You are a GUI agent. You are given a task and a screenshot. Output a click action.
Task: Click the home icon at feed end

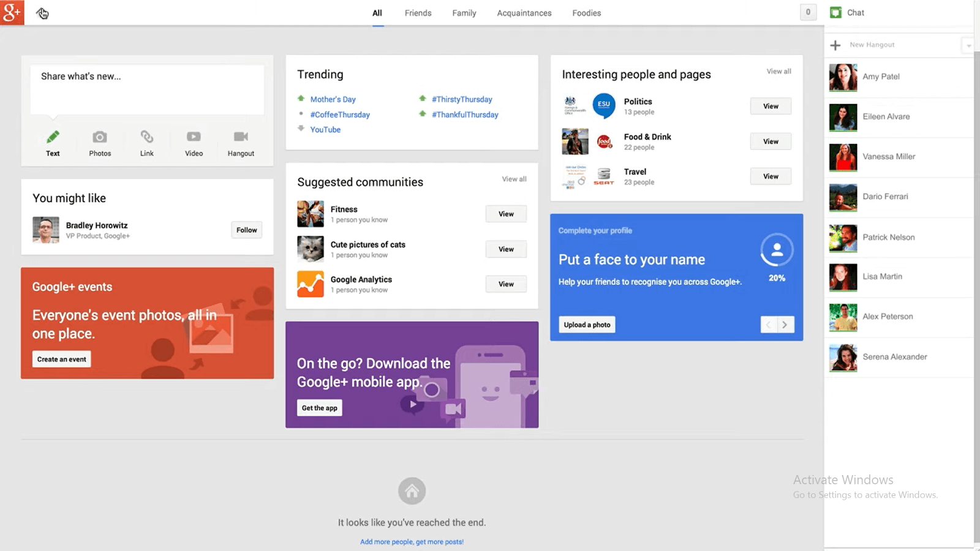pos(412,490)
